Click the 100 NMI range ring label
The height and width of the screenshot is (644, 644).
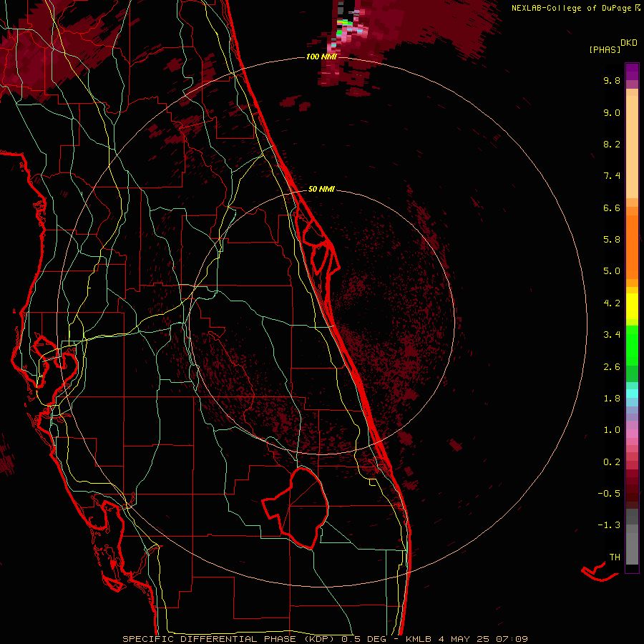(321, 57)
